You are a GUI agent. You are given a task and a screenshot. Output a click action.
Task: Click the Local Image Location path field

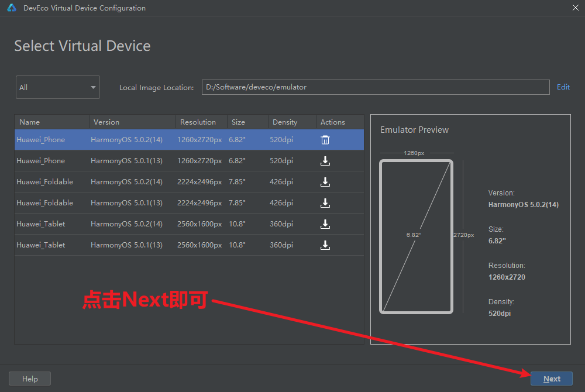coord(376,87)
